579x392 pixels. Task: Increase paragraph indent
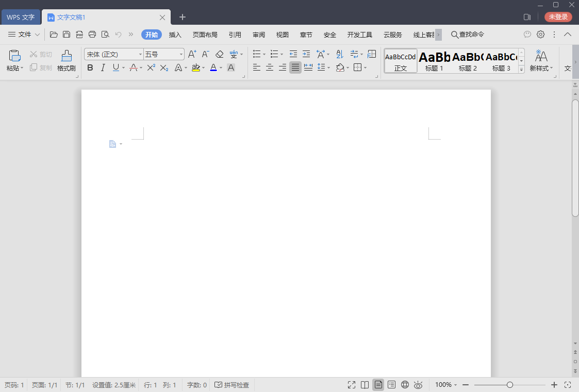tap(306, 54)
